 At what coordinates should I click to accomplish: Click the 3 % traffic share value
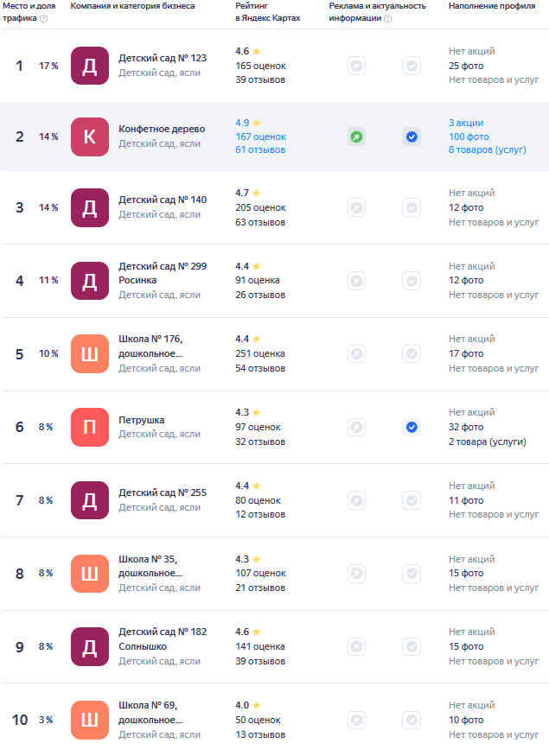click(46, 720)
